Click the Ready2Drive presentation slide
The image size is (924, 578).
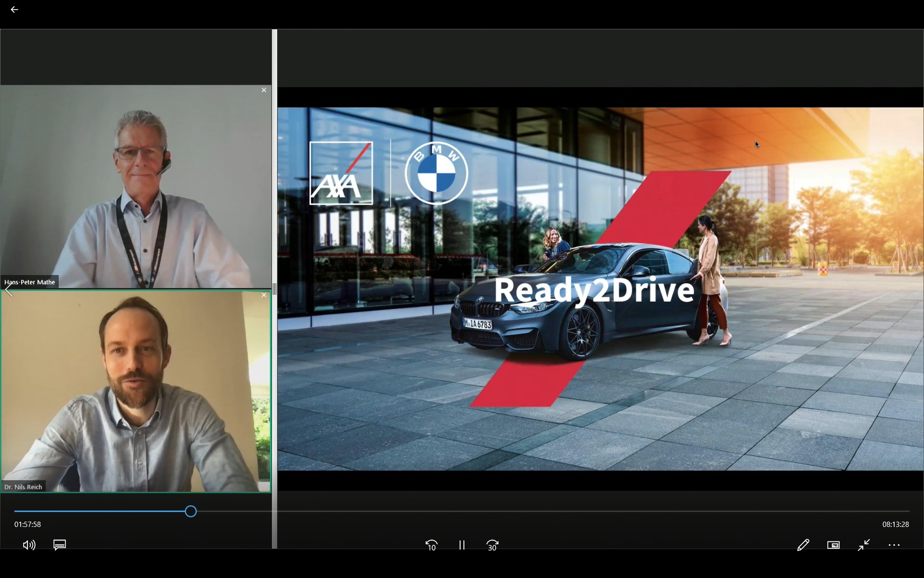(600, 289)
